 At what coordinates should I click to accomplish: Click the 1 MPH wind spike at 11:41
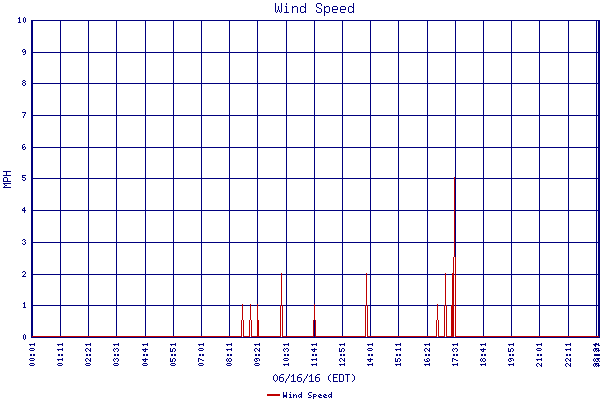click(x=315, y=321)
